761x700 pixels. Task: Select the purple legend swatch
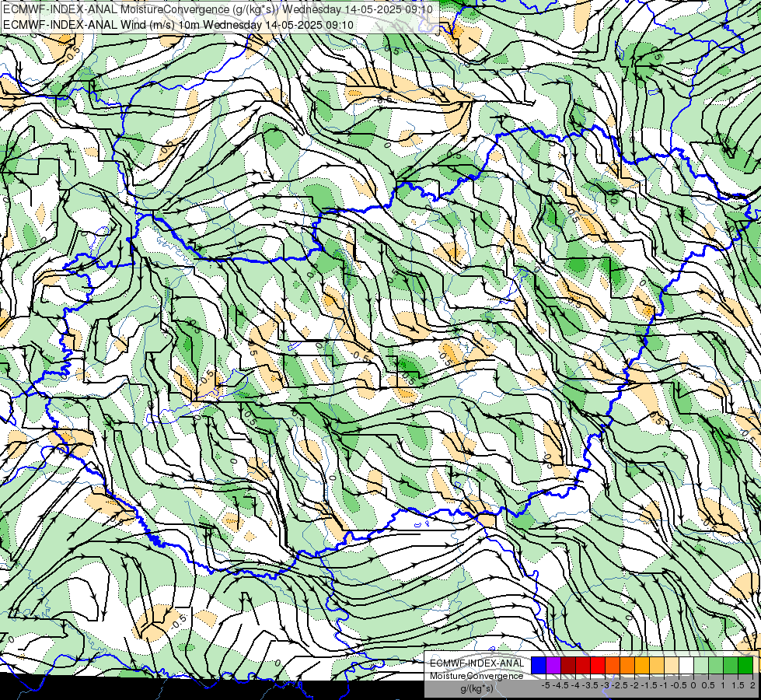553,665
